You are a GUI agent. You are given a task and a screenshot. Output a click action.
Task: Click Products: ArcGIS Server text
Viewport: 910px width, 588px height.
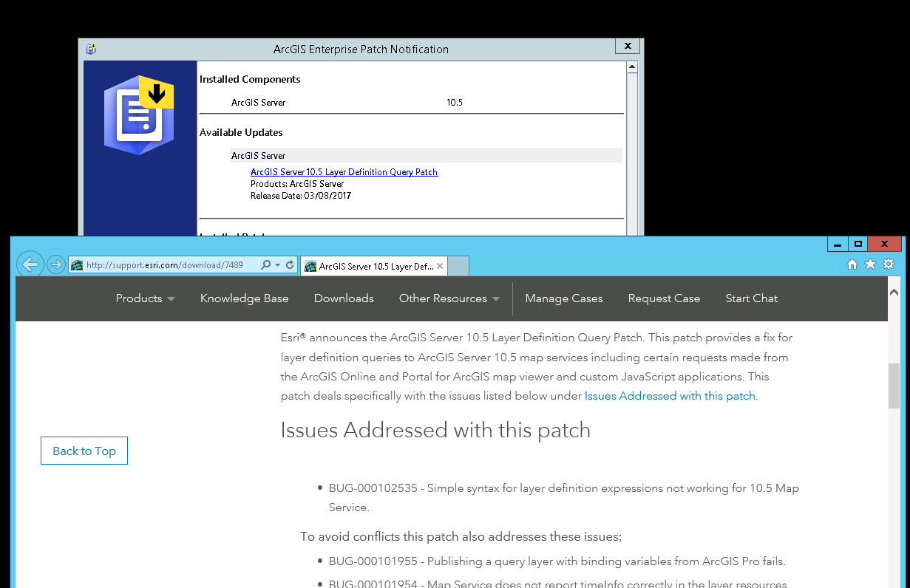[297, 184]
